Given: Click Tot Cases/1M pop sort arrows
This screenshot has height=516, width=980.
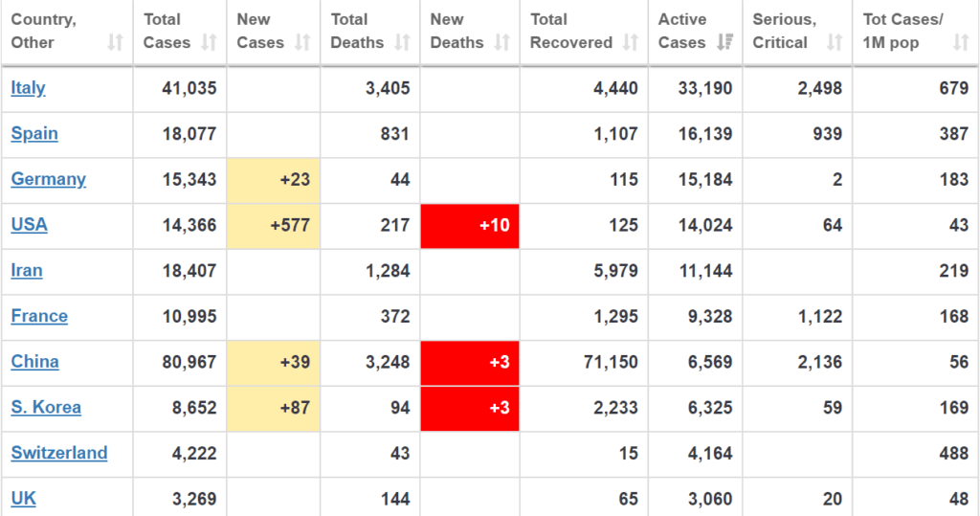Looking at the screenshot, I should point(961,42).
